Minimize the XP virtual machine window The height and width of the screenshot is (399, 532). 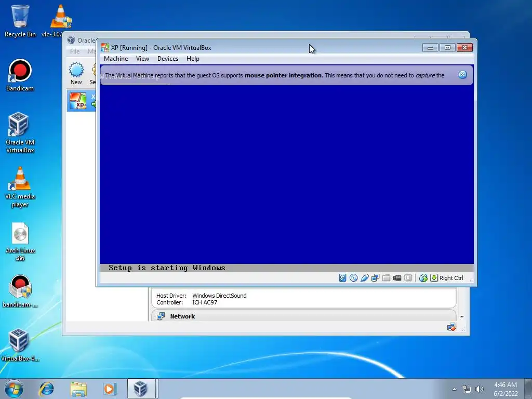pyautogui.click(x=430, y=47)
